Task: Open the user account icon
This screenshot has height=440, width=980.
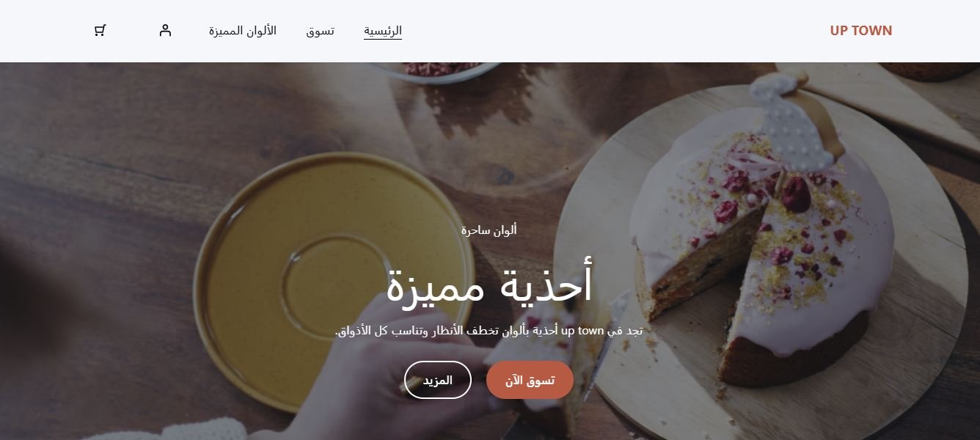Action: pos(165,31)
